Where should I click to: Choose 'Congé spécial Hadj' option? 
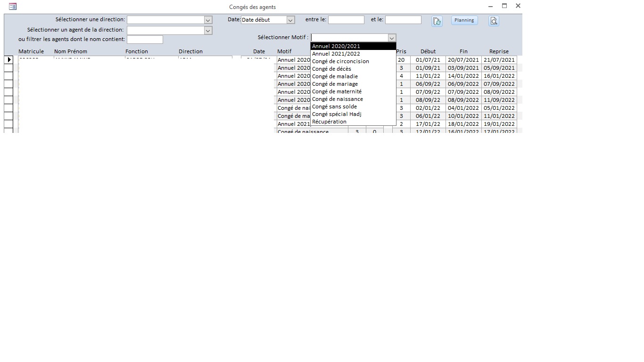click(x=353, y=114)
